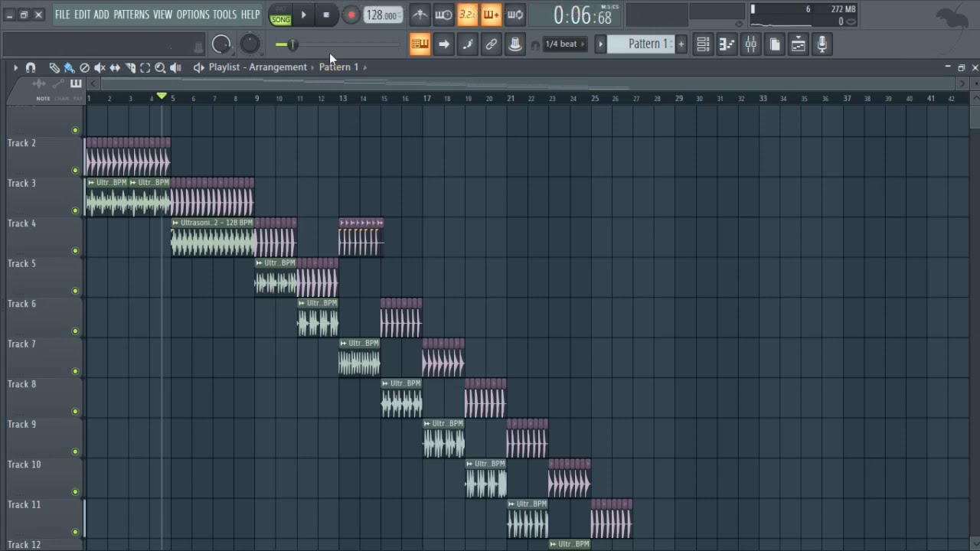Add new pattern with plus button
The width and height of the screenshot is (980, 551).
[x=681, y=44]
